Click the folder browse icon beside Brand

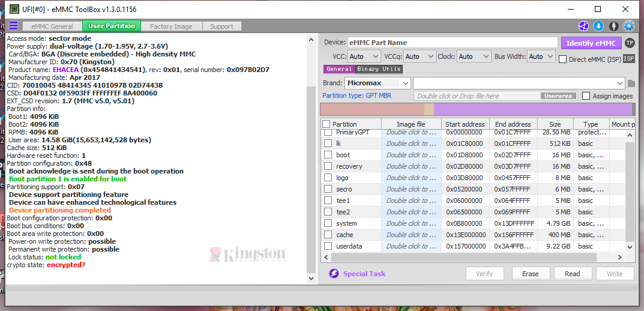click(x=631, y=83)
